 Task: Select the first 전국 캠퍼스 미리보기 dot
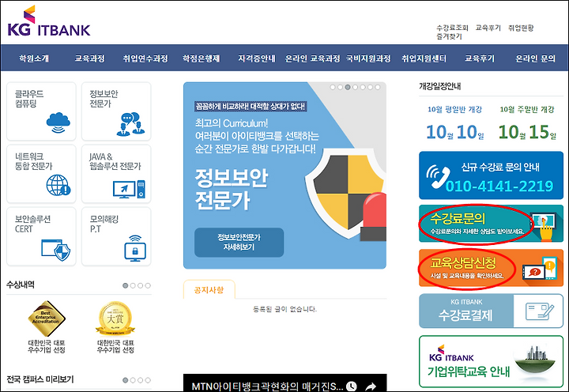coord(125,380)
